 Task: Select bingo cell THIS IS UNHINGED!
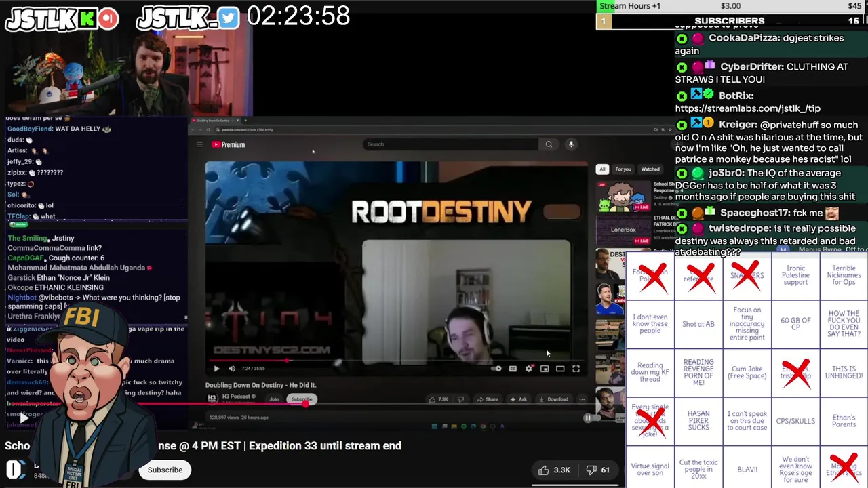click(x=844, y=372)
